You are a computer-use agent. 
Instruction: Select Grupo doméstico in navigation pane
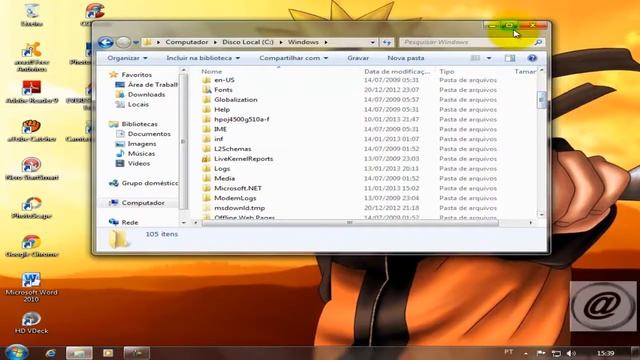tap(144, 183)
